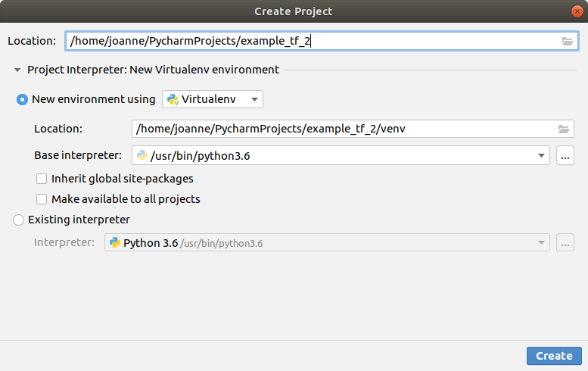The width and height of the screenshot is (588, 371).
Task: Close the Create Project dialog
Action: coord(577,11)
